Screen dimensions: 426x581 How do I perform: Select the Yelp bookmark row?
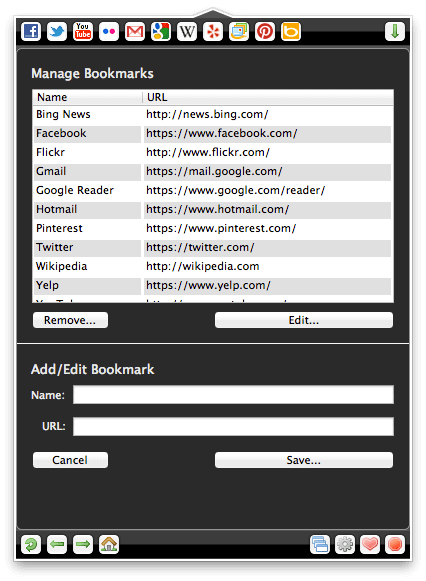tap(212, 285)
